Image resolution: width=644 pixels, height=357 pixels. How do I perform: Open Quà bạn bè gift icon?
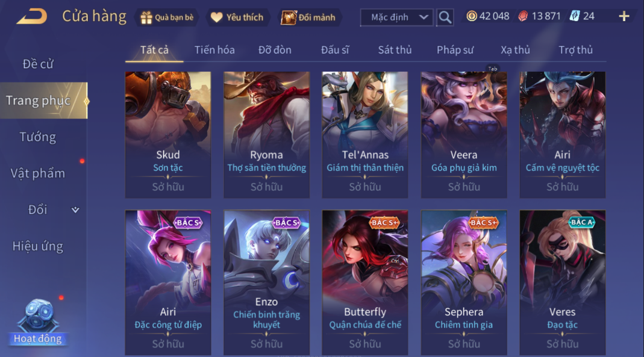click(146, 17)
